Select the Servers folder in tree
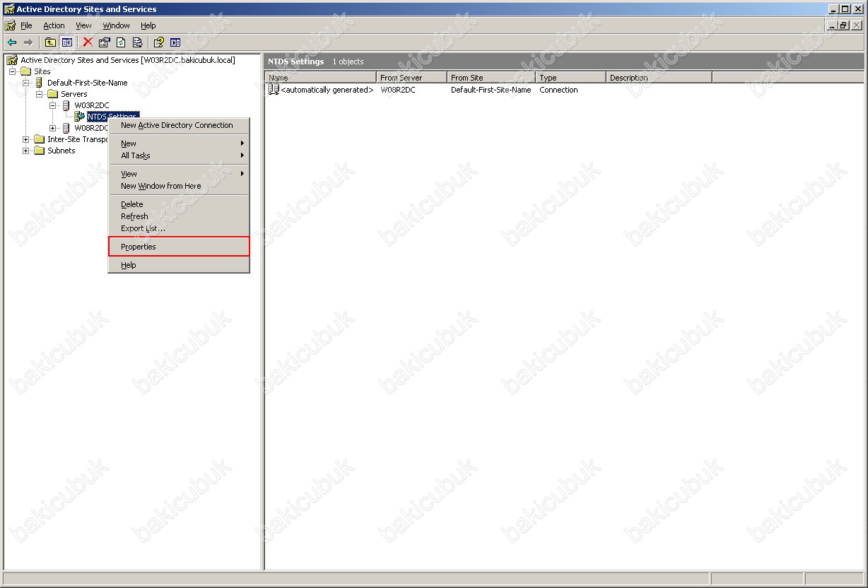Viewport: 868px width, 588px height. [x=74, y=94]
